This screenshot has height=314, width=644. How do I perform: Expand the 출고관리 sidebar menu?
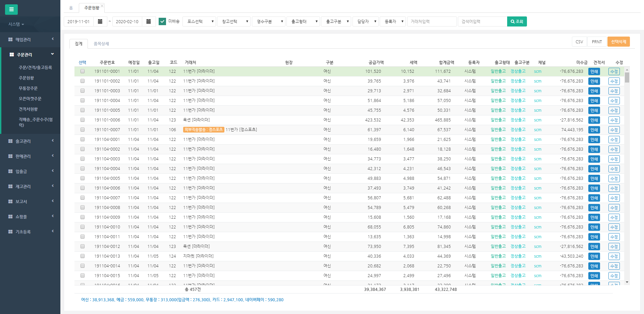point(30,141)
